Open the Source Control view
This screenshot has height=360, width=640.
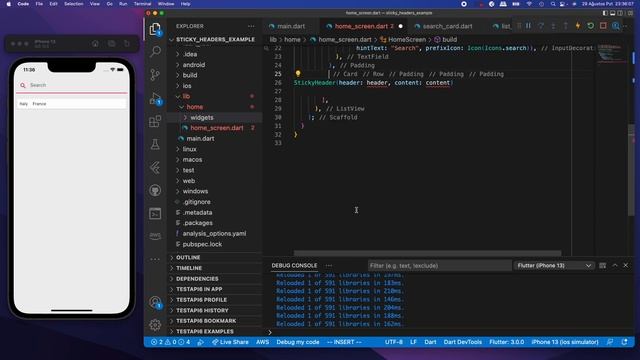click(155, 75)
